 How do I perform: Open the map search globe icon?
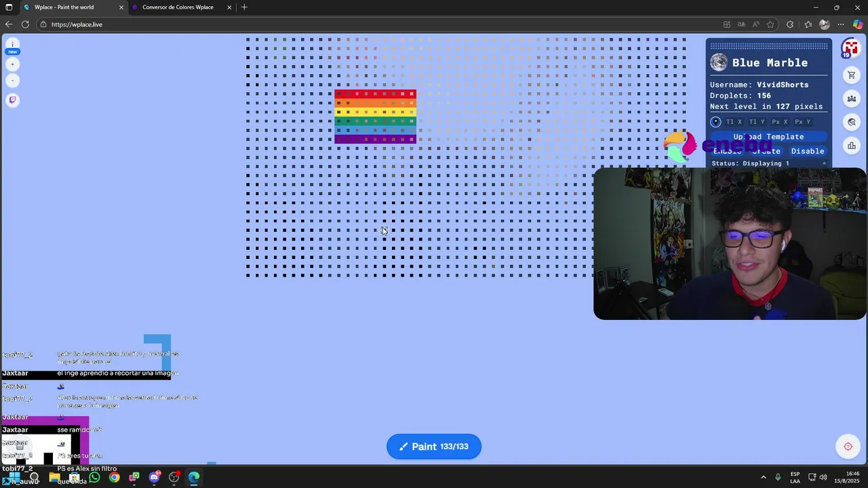tap(852, 122)
